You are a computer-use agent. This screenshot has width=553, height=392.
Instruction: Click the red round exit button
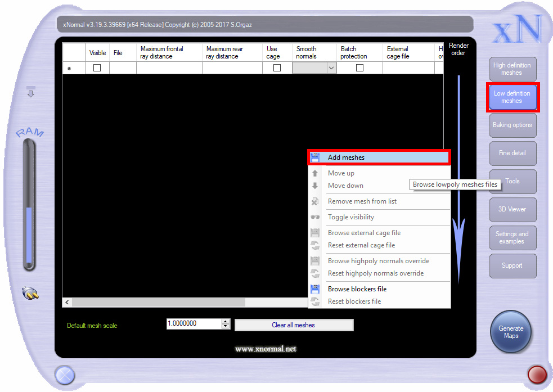pyautogui.click(x=537, y=374)
